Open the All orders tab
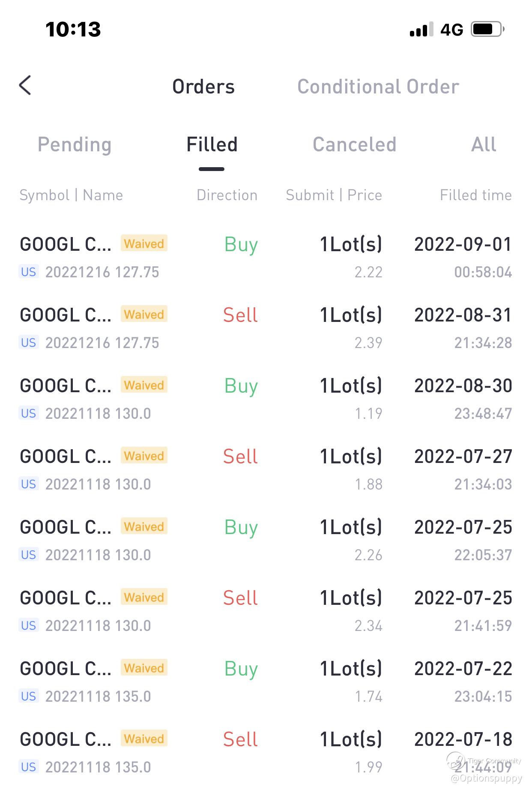Viewport: 532px width, 790px height. point(484,144)
